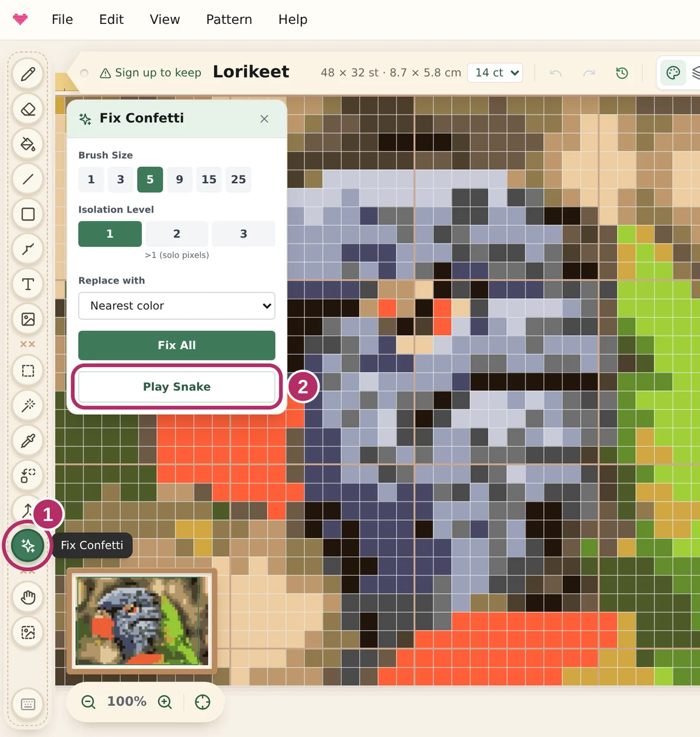Zoom in with the plus magnifier
The width and height of the screenshot is (700, 737).
pyautogui.click(x=165, y=702)
